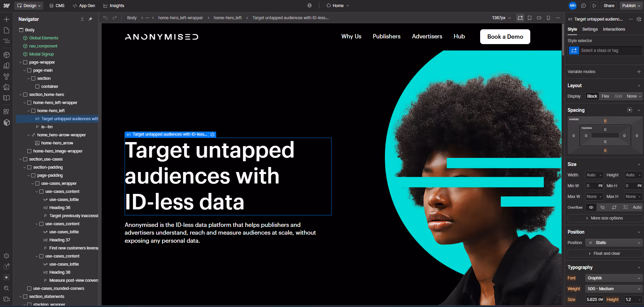Open the Position Static dropdown
Image resolution: width=644 pixels, height=307 pixels.
(x=614, y=243)
